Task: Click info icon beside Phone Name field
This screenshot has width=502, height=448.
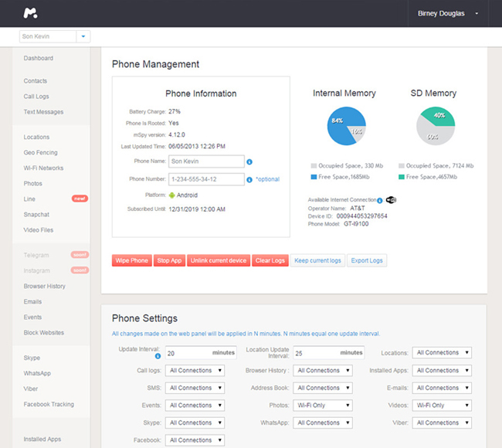Action: (249, 161)
